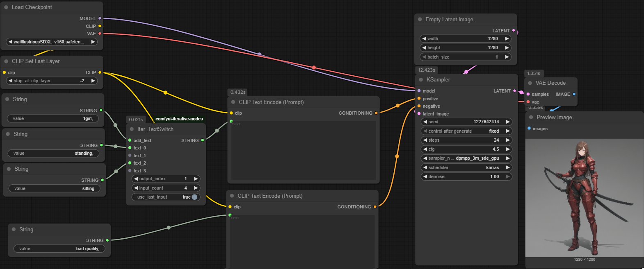
Task: Open the scheduler karras dropdown
Action: point(466,167)
